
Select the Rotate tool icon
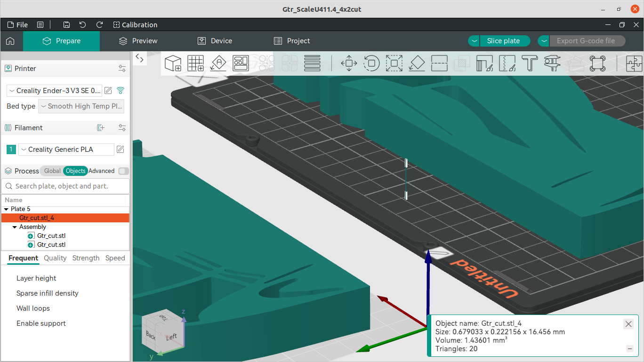pos(371,63)
